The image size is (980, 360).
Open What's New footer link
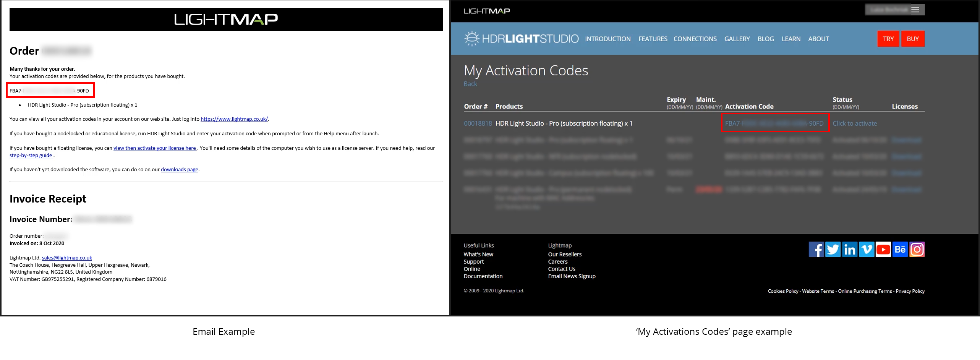tap(478, 254)
